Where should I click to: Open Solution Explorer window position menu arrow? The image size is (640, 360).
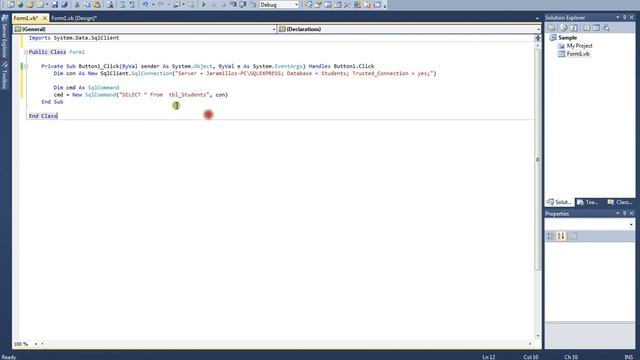pos(618,18)
